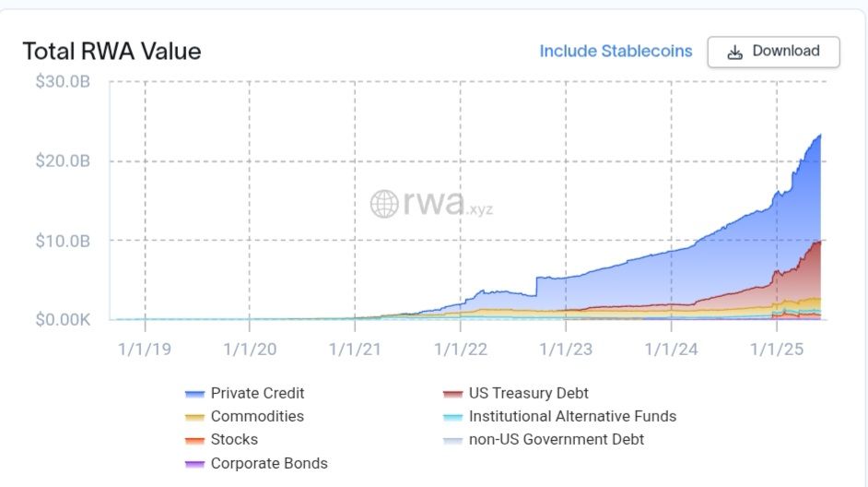This screenshot has height=487, width=868.
Task: Click the rwa.xyz globe watermark icon
Action: pos(384,204)
